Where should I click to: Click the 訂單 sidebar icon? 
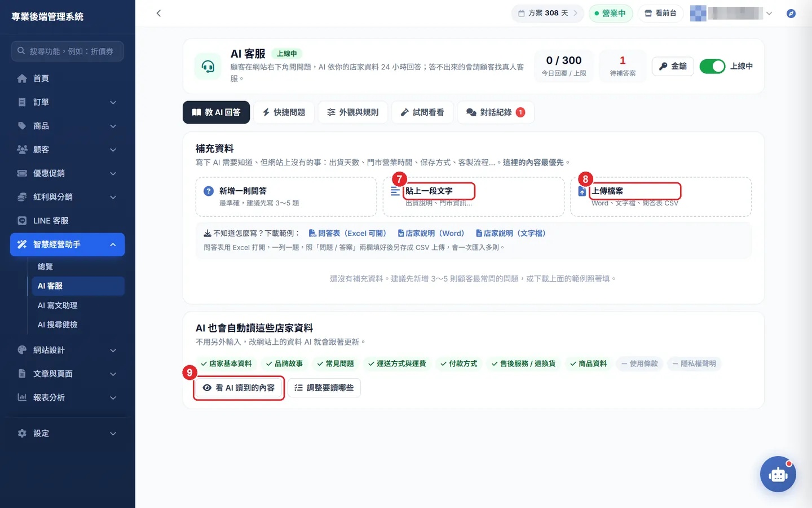click(22, 102)
